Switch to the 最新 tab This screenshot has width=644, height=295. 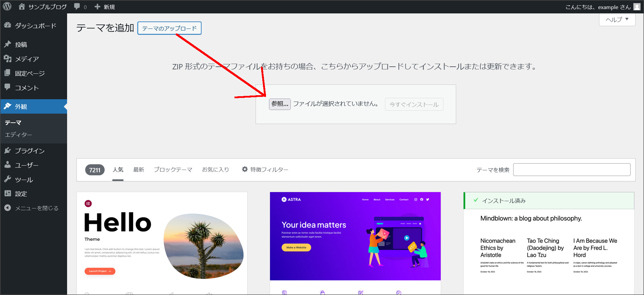[x=139, y=170]
